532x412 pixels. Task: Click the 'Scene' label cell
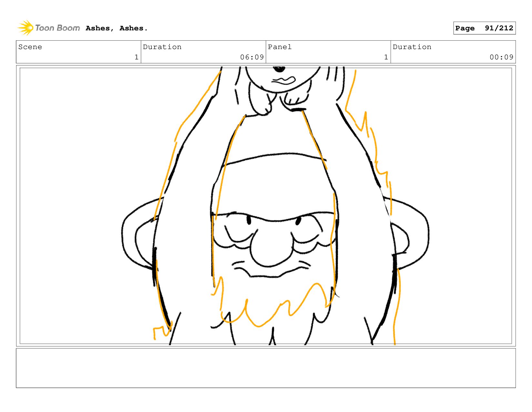click(78, 52)
